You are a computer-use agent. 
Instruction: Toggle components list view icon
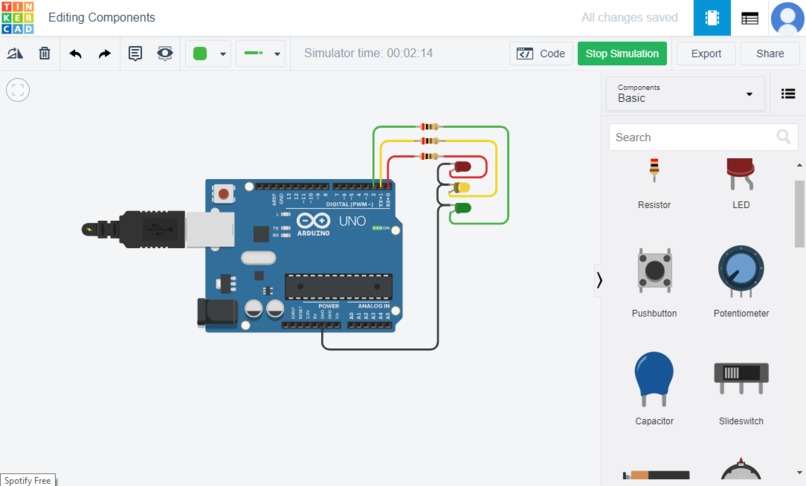(x=788, y=94)
